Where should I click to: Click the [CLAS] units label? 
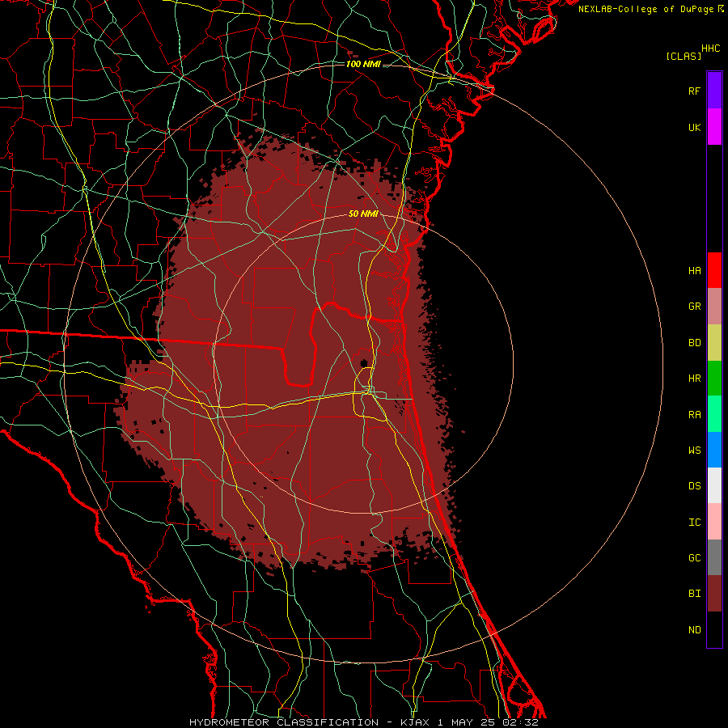point(684,56)
